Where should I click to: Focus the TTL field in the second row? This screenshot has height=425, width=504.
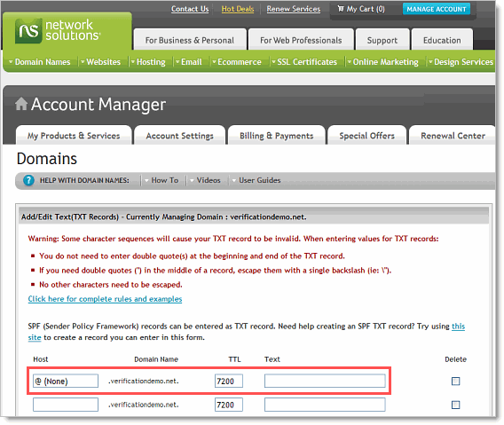[x=229, y=405]
